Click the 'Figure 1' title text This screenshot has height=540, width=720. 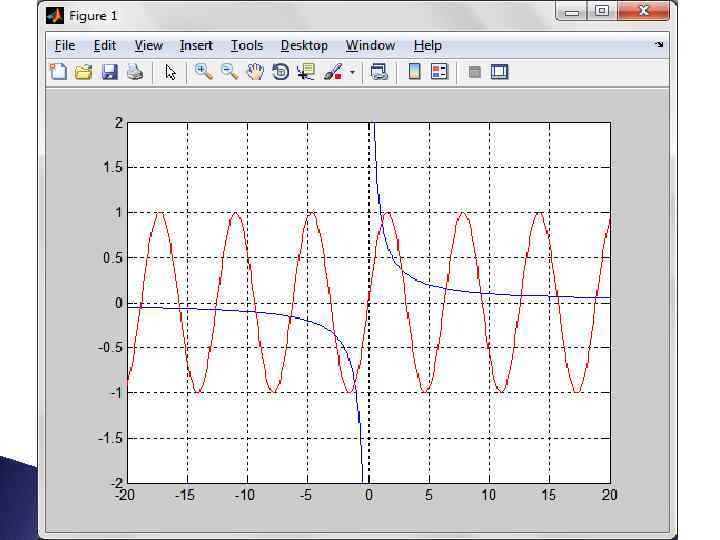point(93,16)
